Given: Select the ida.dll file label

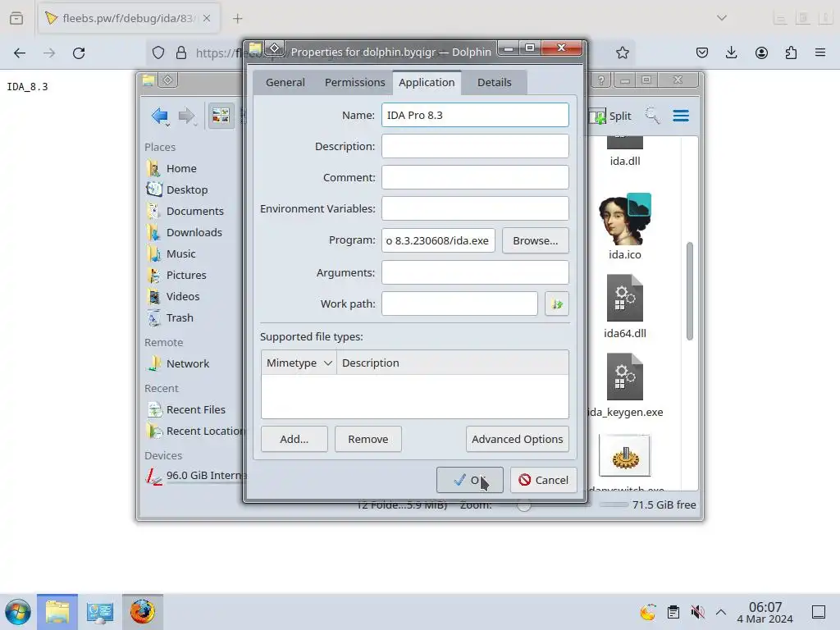Looking at the screenshot, I should [624, 162].
